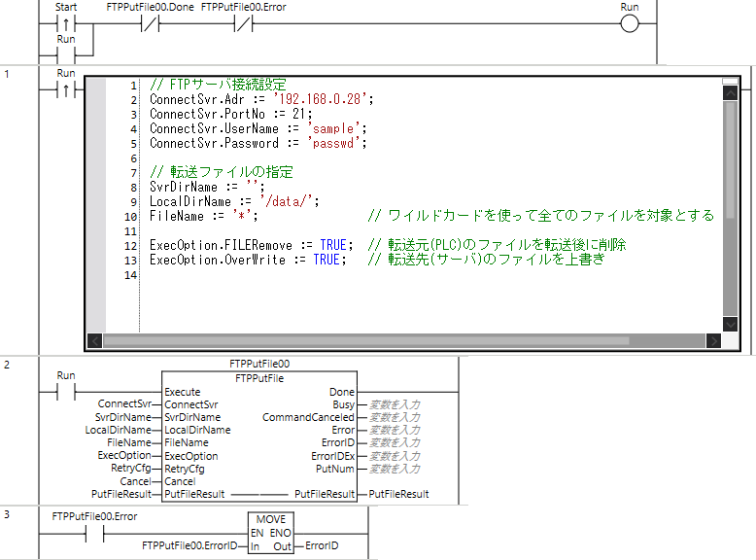The width and height of the screenshot is (756, 560).
Task: Select the Run contact feeding Execute
Action: point(66,393)
